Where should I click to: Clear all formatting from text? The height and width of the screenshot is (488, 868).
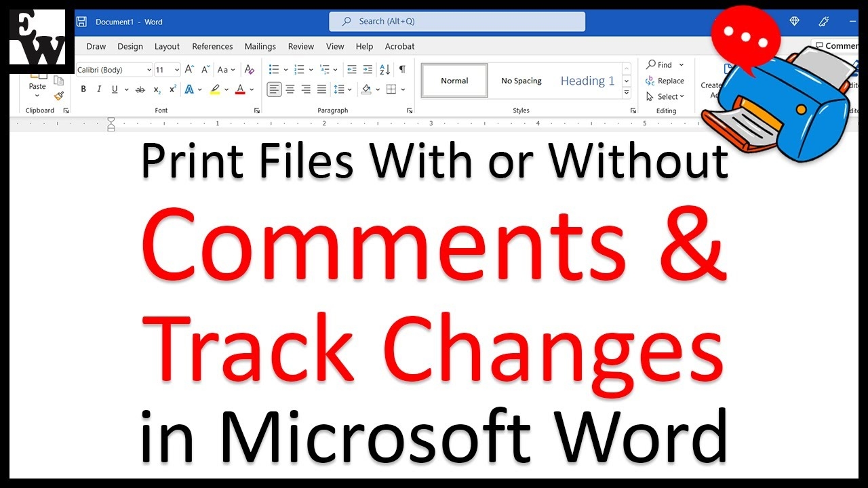(x=250, y=70)
